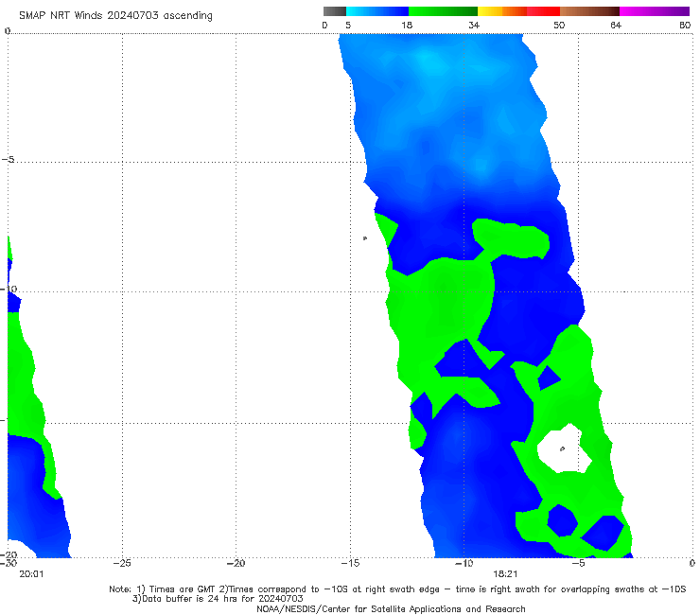Viewport: 700px width, 615px height.
Task: Pick the brown segment of the colorbar
Action: (589, 11)
